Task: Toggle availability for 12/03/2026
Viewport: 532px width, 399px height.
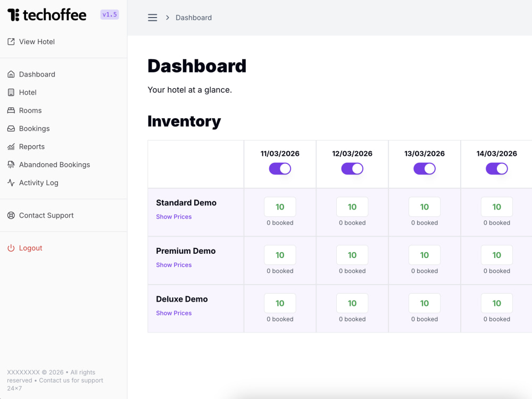Action: [x=352, y=169]
